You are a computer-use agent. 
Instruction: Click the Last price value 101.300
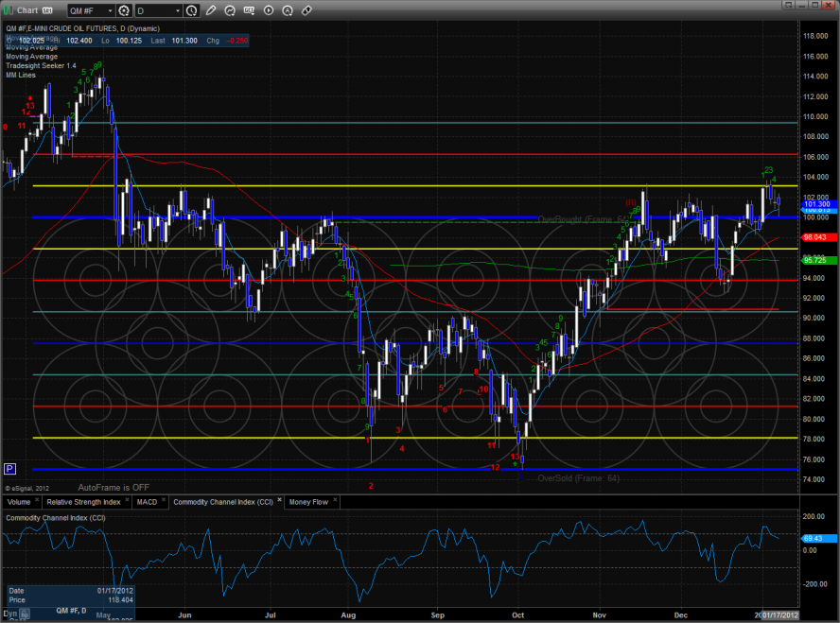click(184, 41)
